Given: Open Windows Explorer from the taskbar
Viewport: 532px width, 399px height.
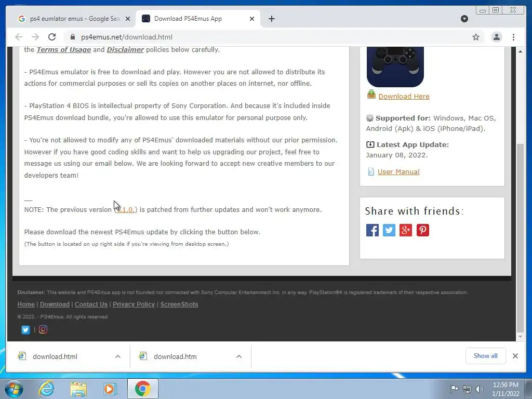Looking at the screenshot, I should (x=78, y=389).
